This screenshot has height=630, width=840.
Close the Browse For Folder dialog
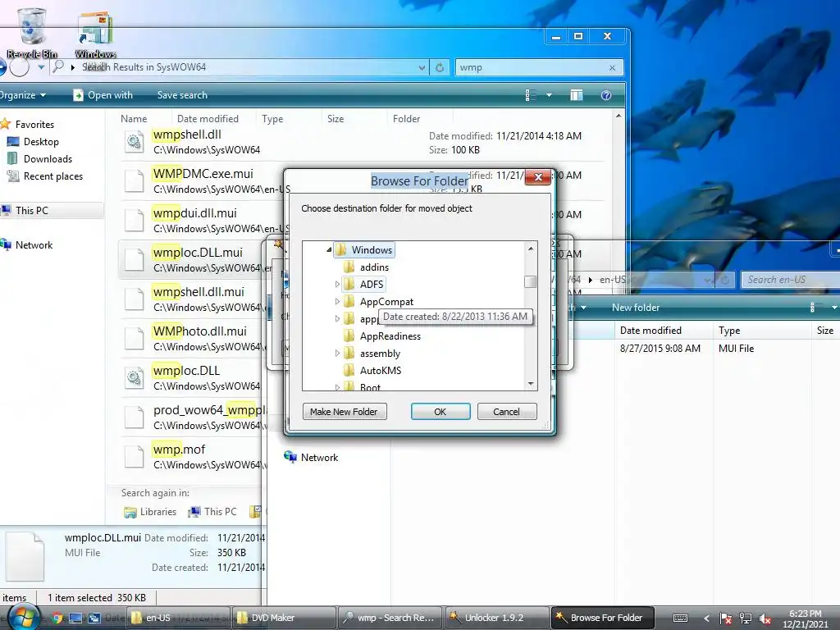[x=538, y=177]
